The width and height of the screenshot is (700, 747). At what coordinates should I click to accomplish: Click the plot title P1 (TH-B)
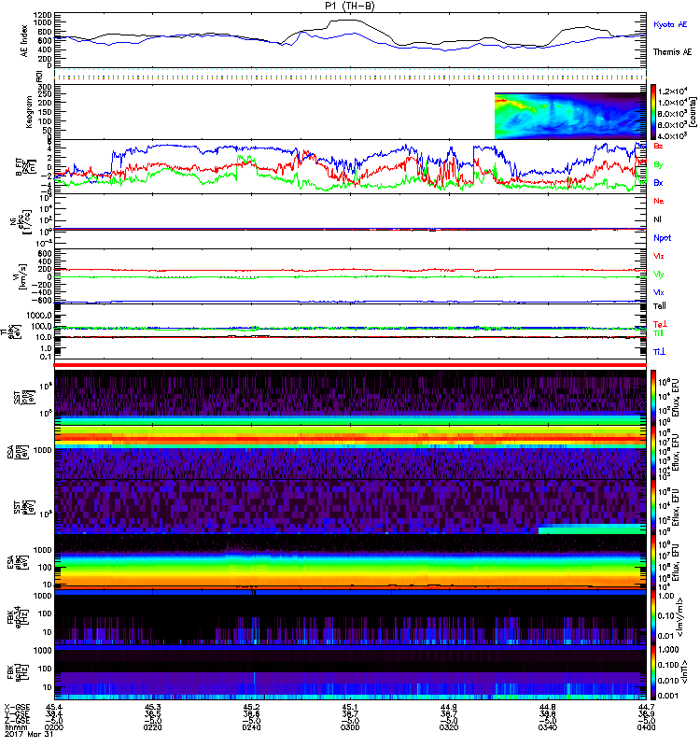(349, 6)
